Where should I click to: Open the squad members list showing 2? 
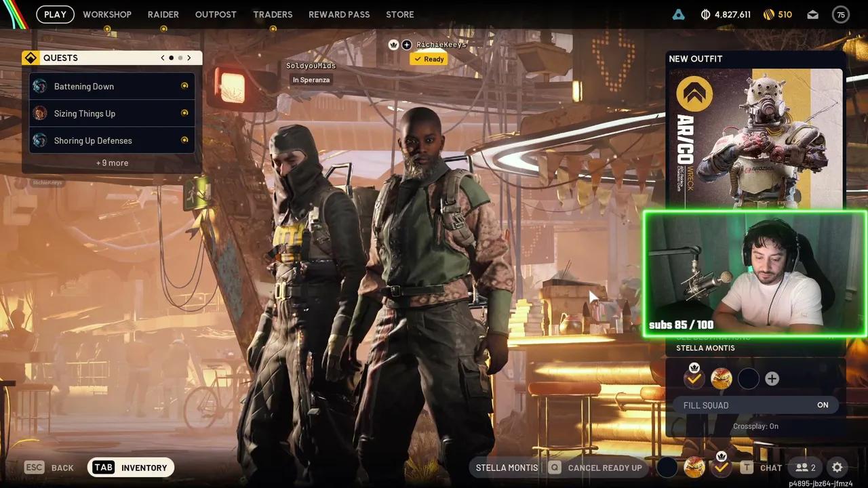pos(806,467)
